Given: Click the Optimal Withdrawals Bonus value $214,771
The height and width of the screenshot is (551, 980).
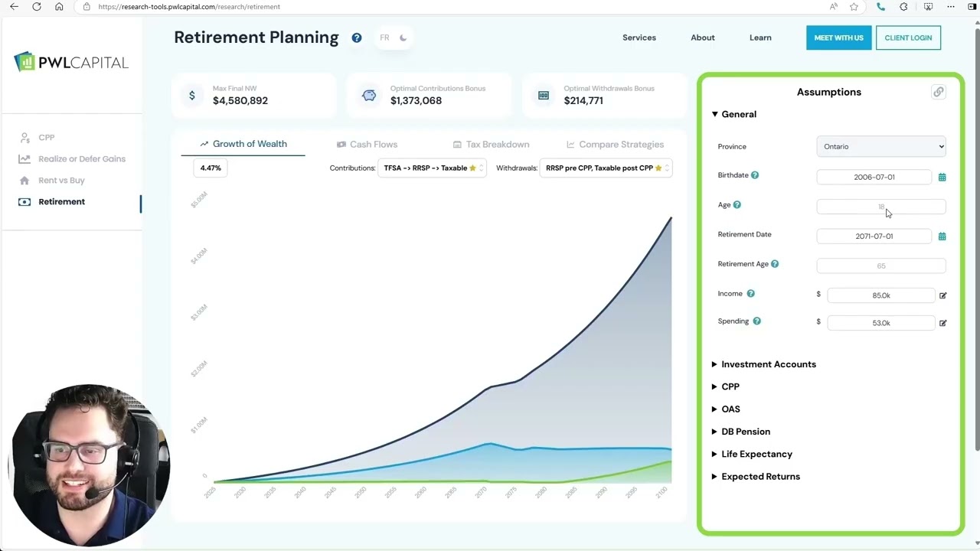Looking at the screenshot, I should (583, 101).
